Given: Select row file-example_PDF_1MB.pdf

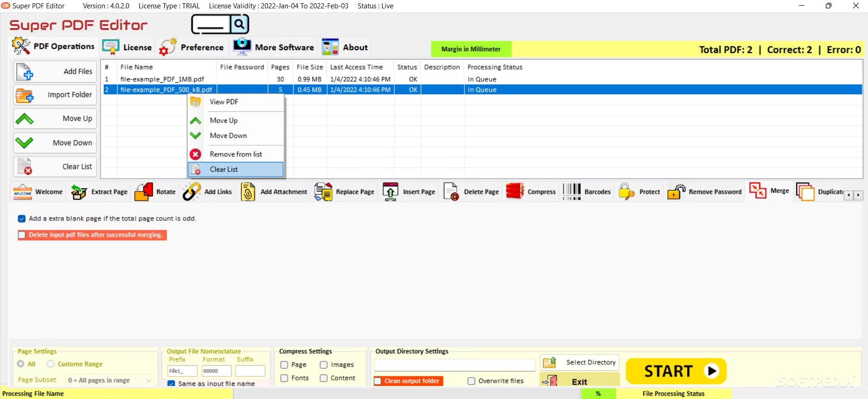Looking at the screenshot, I should click(482, 79).
